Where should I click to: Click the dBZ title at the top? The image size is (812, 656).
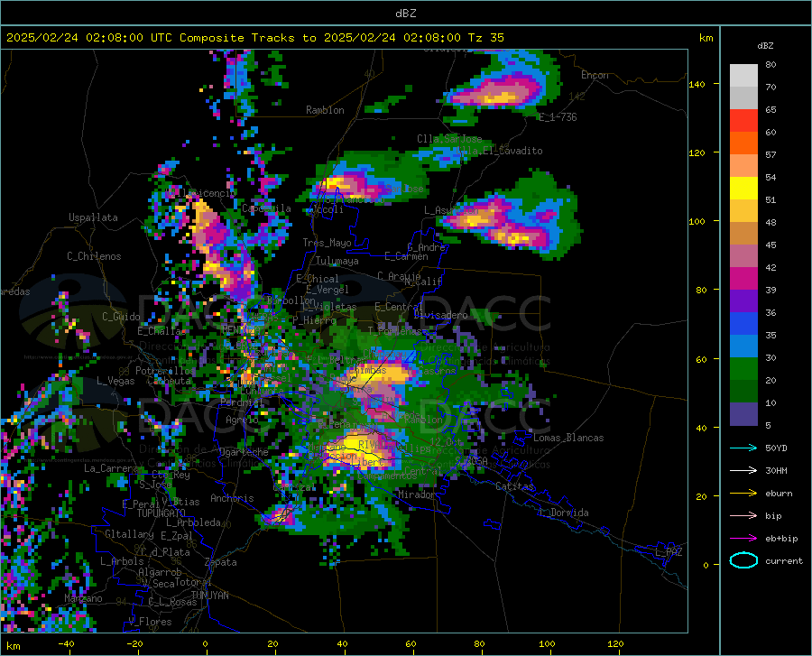coord(405,14)
